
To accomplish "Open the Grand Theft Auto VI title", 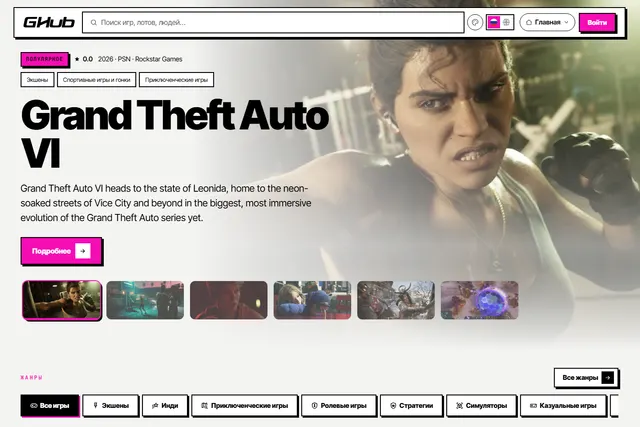I will point(175,133).
